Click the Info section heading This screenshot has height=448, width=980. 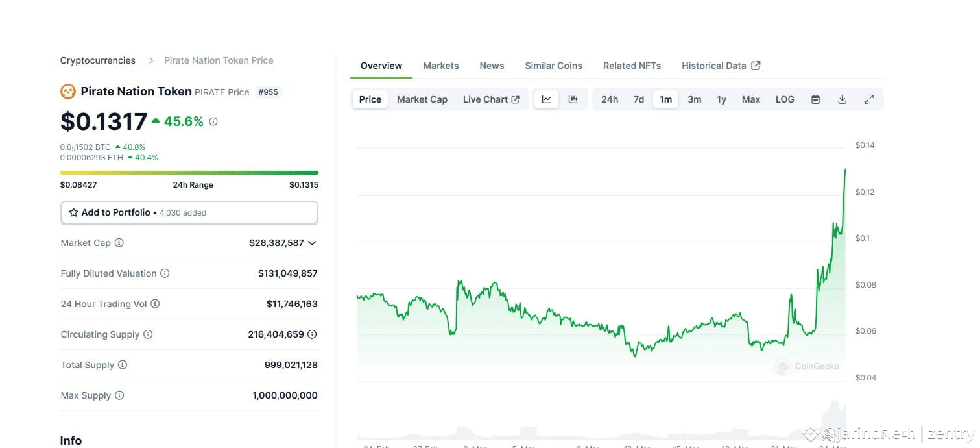point(71,441)
